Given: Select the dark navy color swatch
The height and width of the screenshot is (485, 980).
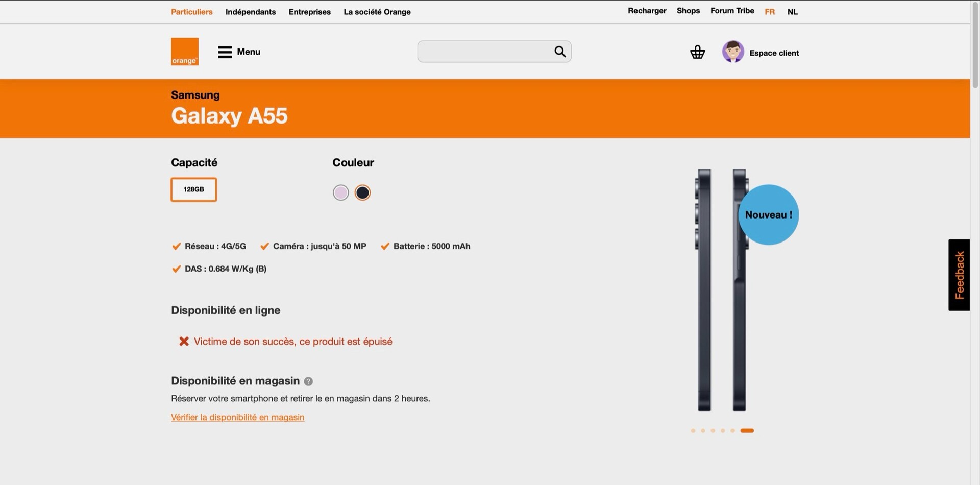Looking at the screenshot, I should [362, 192].
